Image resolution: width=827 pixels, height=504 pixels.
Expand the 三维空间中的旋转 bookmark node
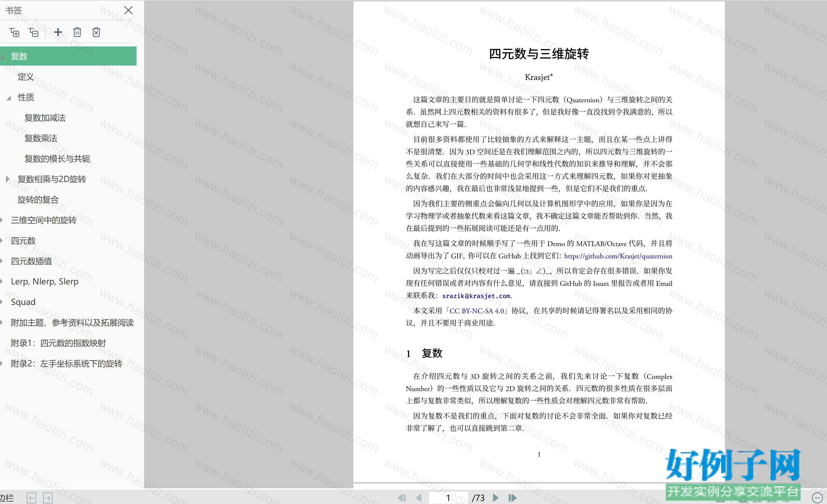[2, 220]
